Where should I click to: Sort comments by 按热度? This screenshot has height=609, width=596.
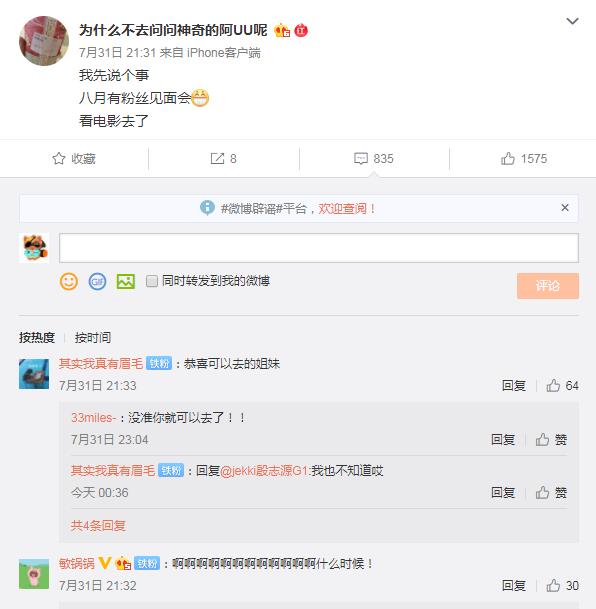37,338
